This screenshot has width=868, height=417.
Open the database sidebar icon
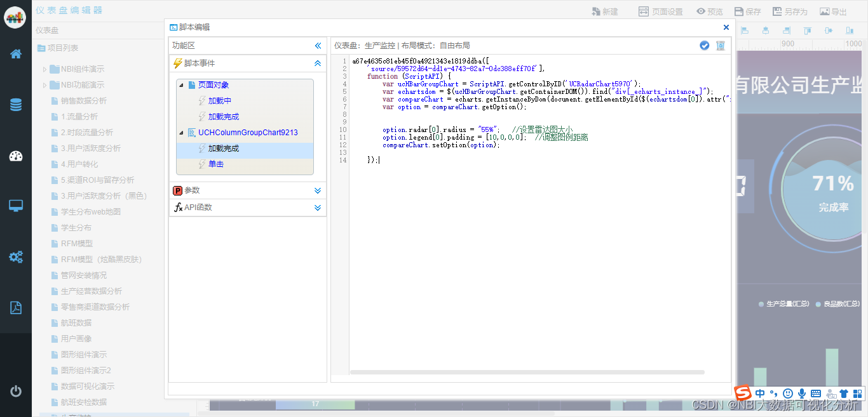(x=16, y=105)
